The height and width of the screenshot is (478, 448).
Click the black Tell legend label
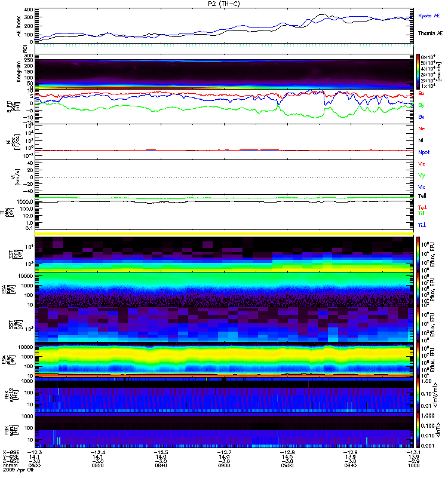pos(422,196)
